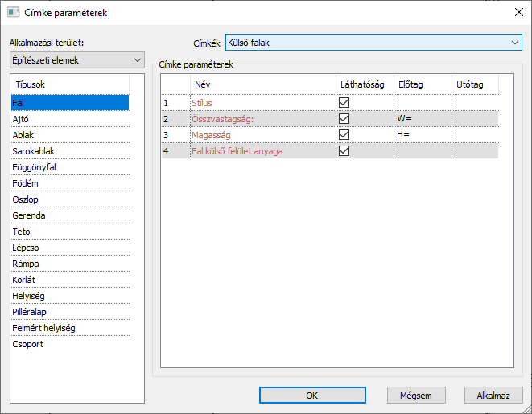This screenshot has width=532, height=414.
Task: Expand the Alkalmazási terület Építészeti elemek dropdown
Action: point(77,60)
